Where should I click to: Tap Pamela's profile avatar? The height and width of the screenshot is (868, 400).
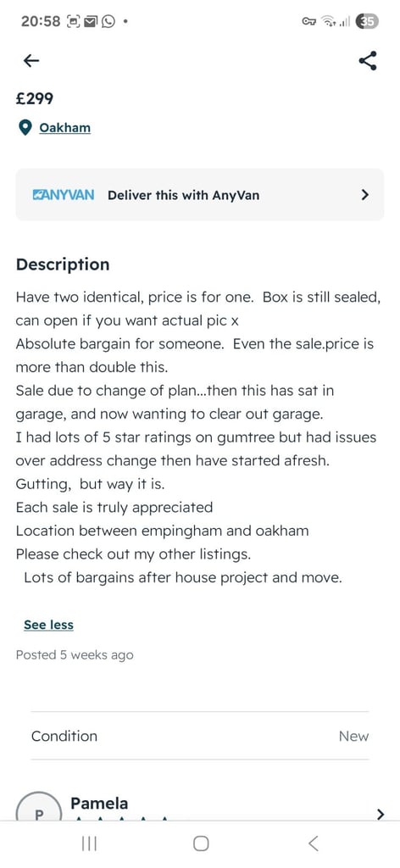pos(39,808)
